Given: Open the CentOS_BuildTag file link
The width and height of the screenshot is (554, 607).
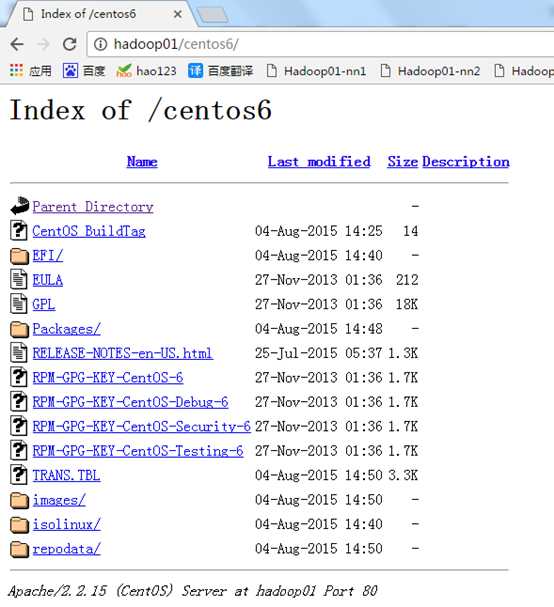Looking at the screenshot, I should point(89,231).
